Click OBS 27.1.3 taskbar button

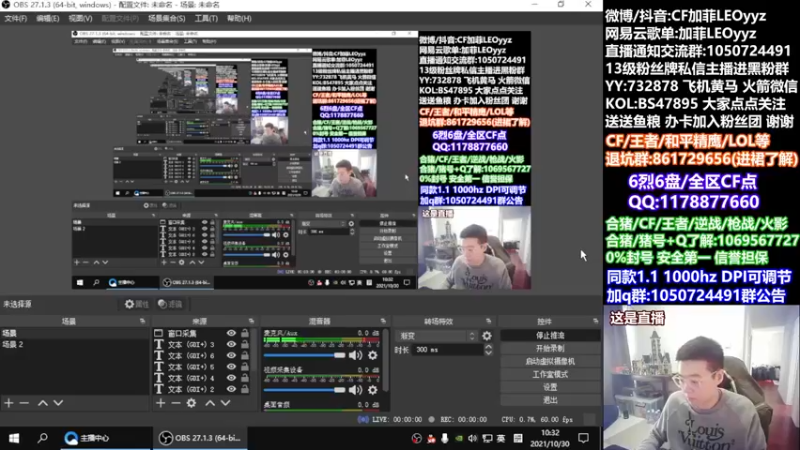[199, 438]
